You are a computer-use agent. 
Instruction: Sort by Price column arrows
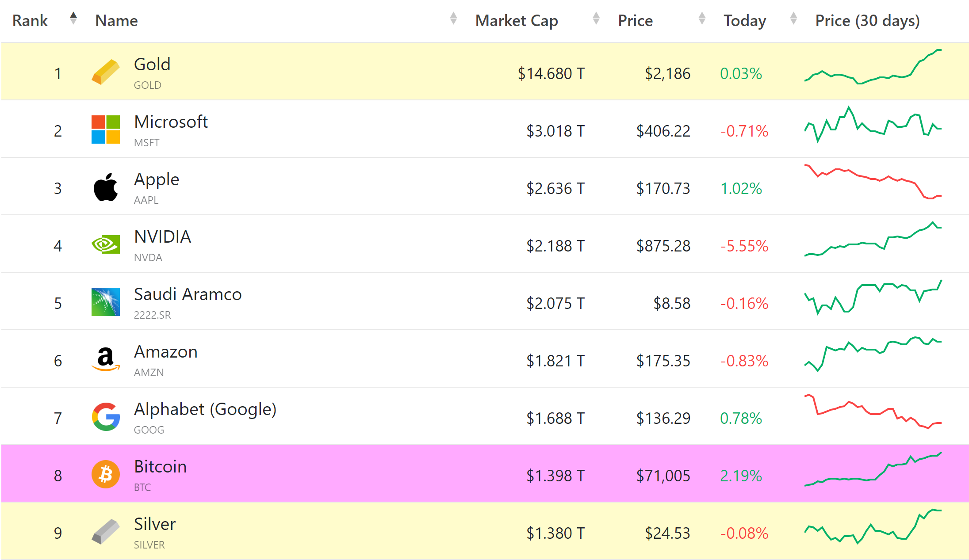(701, 19)
